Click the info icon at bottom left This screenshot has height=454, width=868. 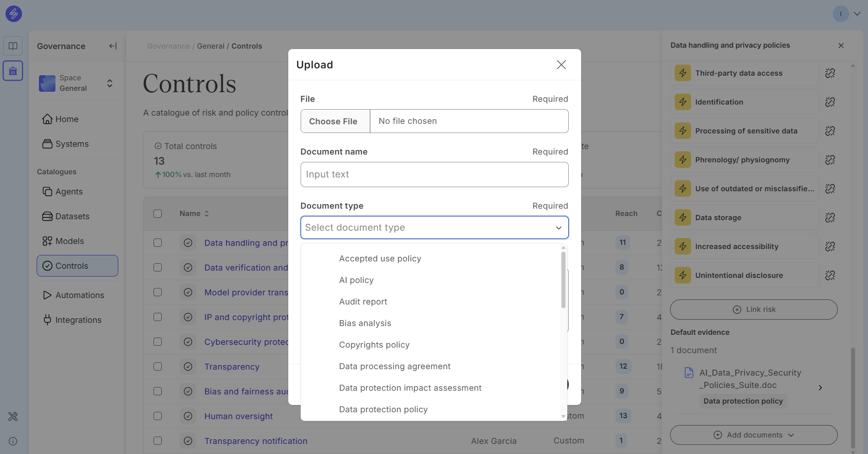pyautogui.click(x=13, y=441)
